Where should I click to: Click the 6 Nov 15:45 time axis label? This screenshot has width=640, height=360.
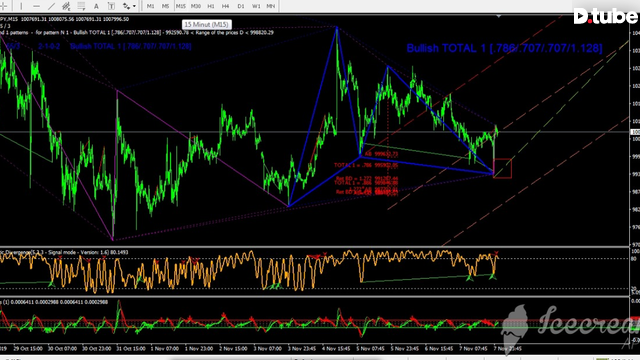(x=439, y=349)
